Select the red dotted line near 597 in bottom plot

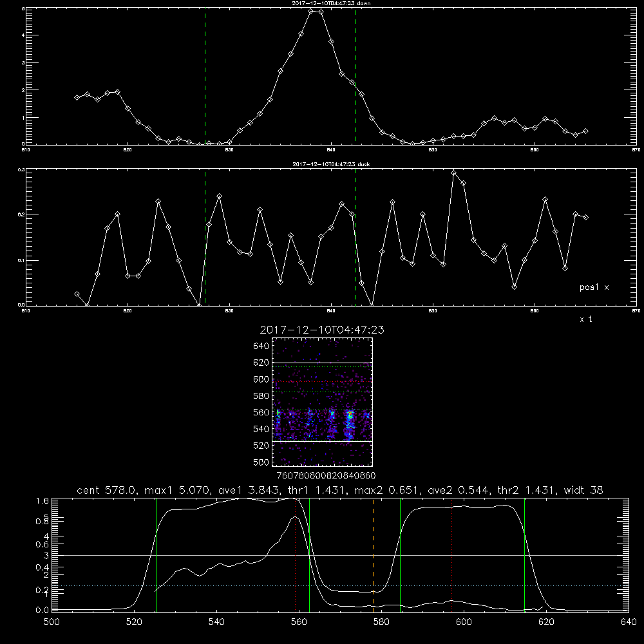[452, 554]
